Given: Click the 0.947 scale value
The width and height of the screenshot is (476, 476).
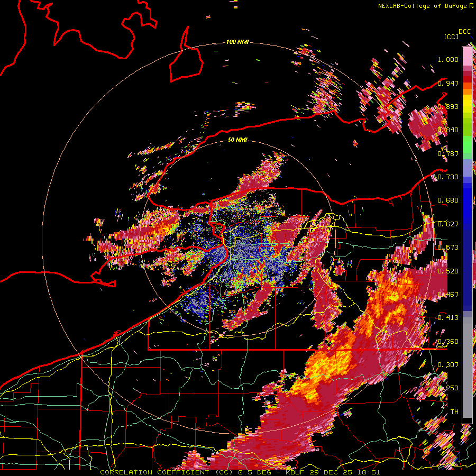Looking at the screenshot, I should coord(448,83).
